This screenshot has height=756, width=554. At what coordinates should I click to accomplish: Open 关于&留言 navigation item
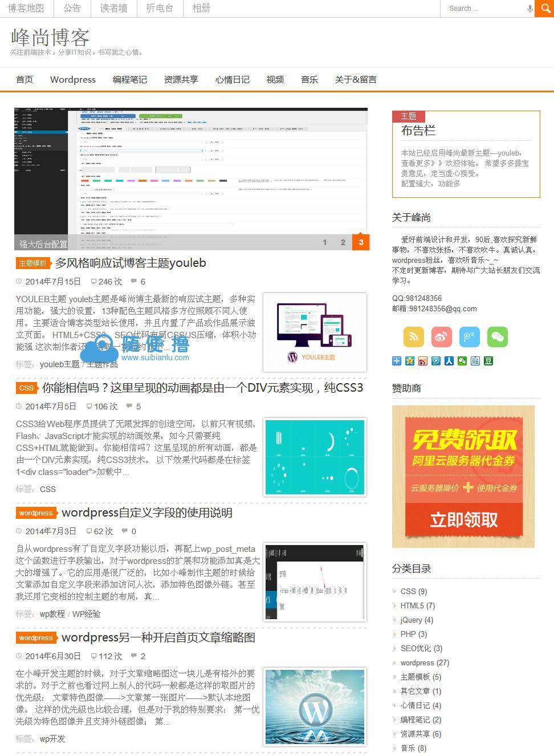click(x=356, y=79)
